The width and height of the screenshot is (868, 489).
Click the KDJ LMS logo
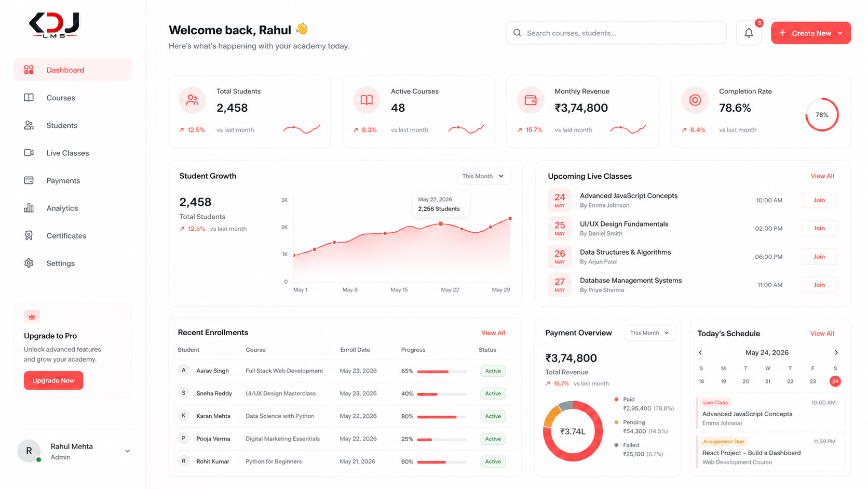[x=54, y=25]
